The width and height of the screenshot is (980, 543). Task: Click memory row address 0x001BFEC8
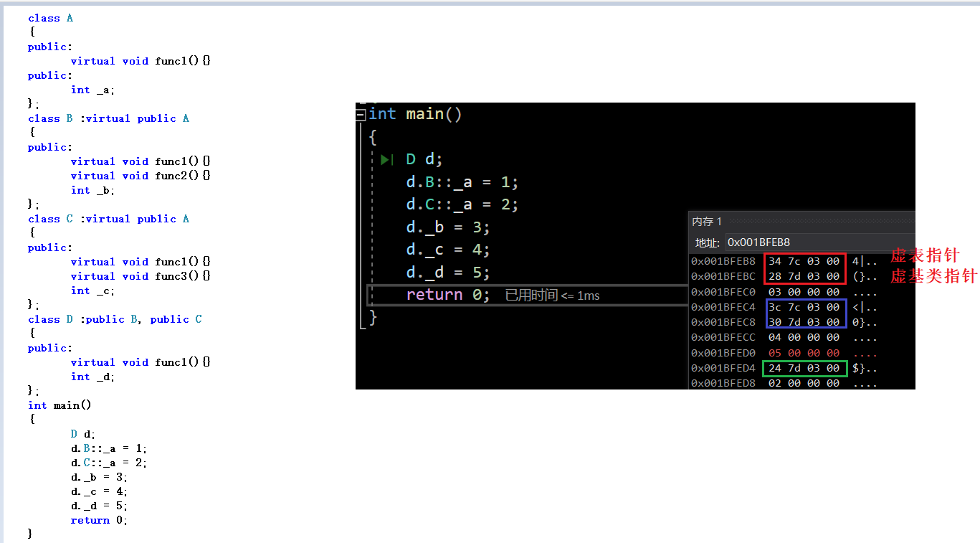[723, 322]
